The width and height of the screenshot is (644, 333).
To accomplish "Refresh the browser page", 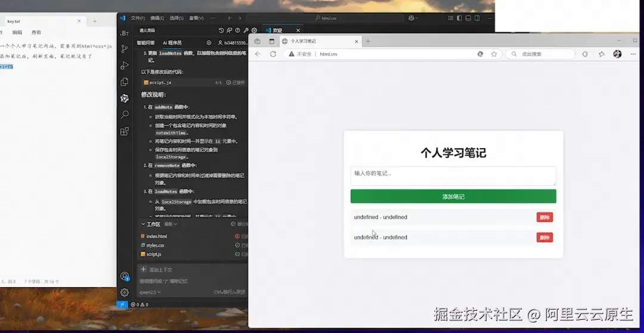I will [273, 54].
